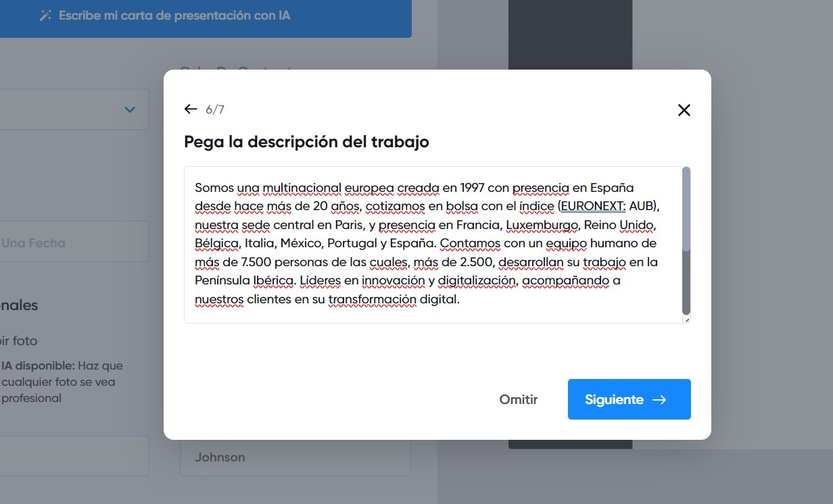Image resolution: width=833 pixels, height=504 pixels.
Task: Click 'Escribe mi carta de presentación con IA'
Action: 175,15
